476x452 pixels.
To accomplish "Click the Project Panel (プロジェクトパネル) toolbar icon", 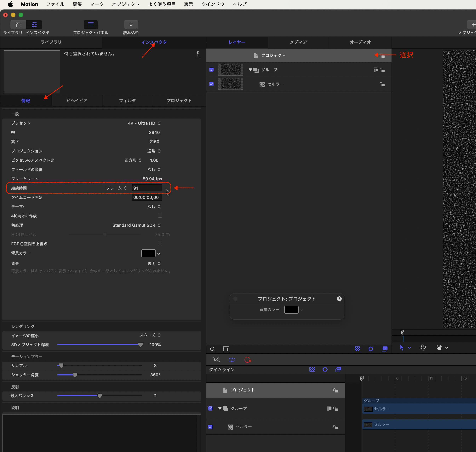I will (x=91, y=25).
